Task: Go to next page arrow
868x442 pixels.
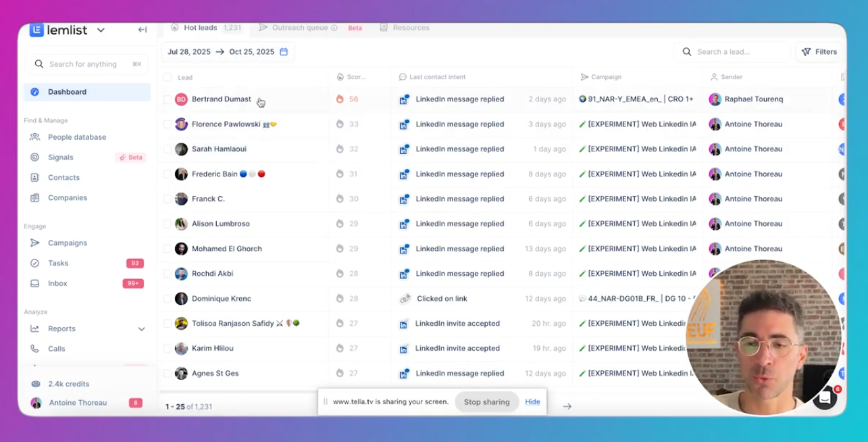Action: (567, 406)
